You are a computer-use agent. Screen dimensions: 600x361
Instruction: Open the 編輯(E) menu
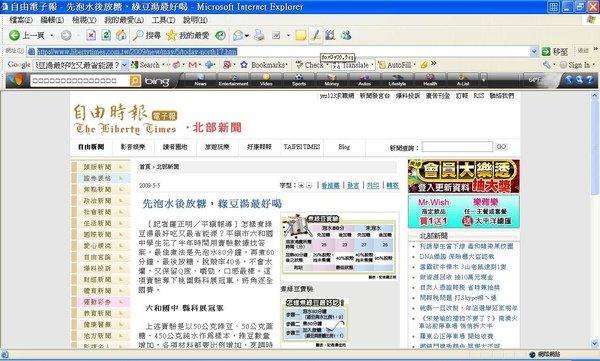coord(52,20)
